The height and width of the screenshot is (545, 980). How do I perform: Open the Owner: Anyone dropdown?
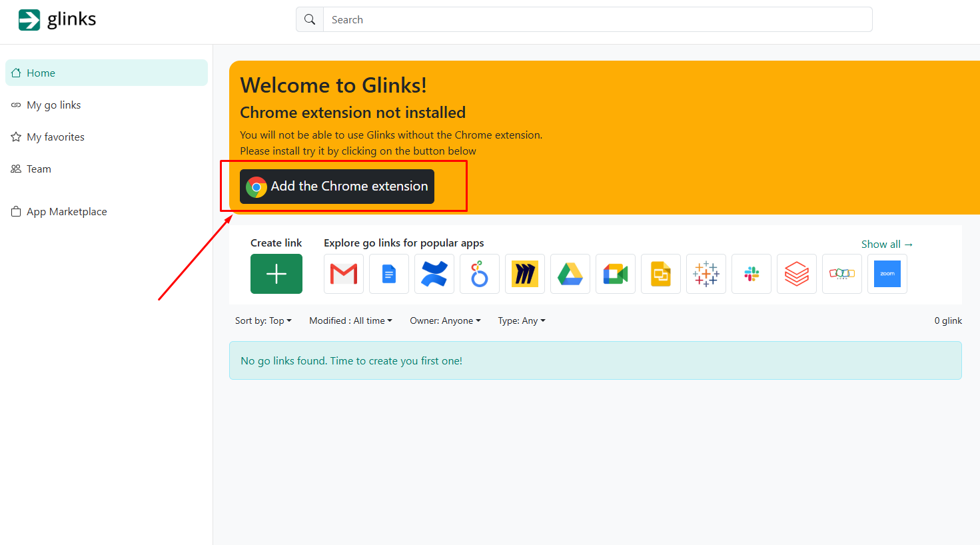click(445, 320)
